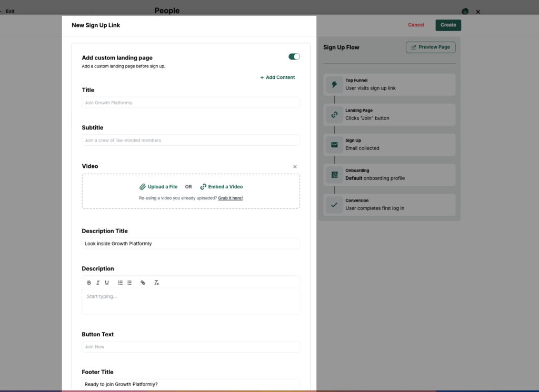Click the dark circular avatar icon at top

click(x=465, y=12)
